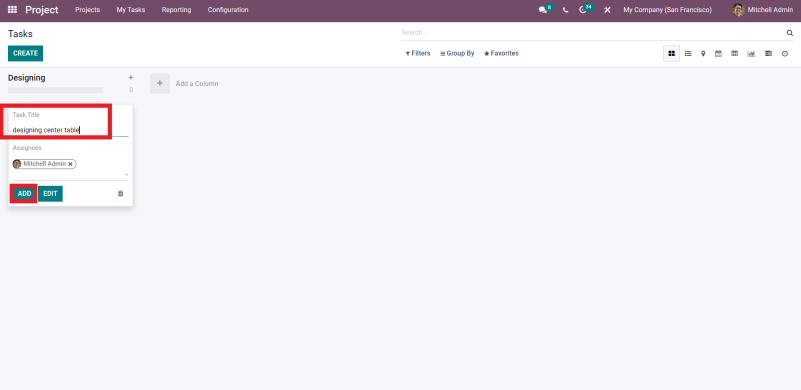Open the Reporting menu
Screen dimensions: 801x390
(x=176, y=10)
